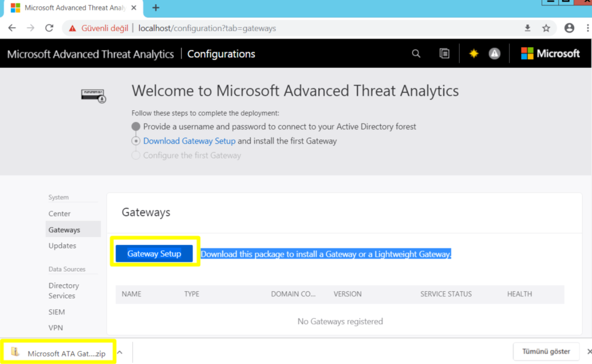Image resolution: width=592 pixels, height=364 pixels.
Task: Open the browser downloads icon
Action: click(x=527, y=28)
